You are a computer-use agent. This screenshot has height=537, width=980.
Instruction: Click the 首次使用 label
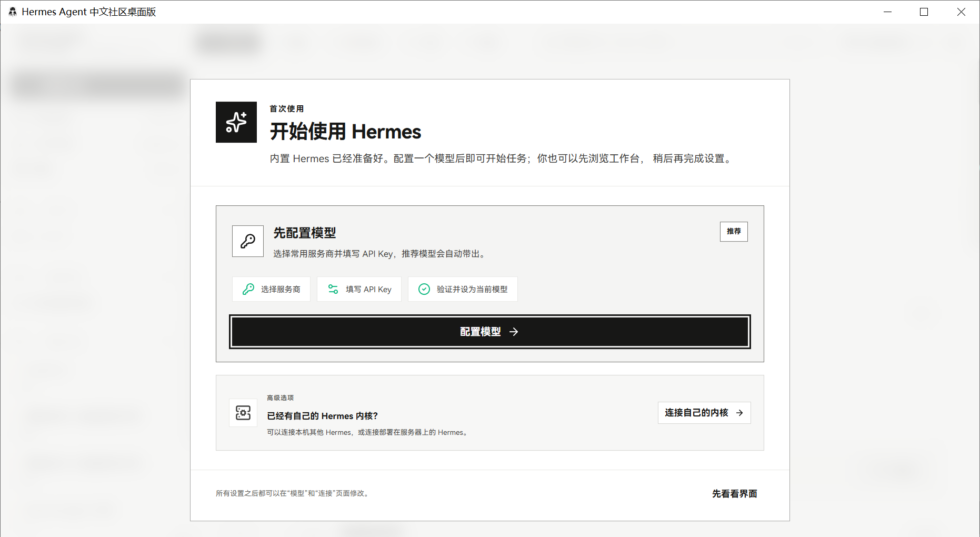pos(287,109)
